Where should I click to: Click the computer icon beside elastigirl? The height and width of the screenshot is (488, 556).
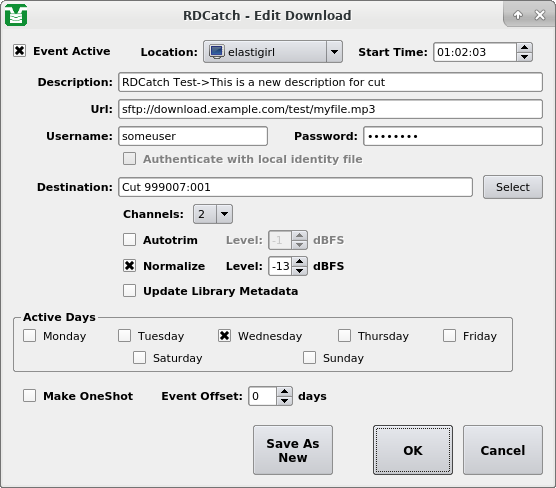216,52
